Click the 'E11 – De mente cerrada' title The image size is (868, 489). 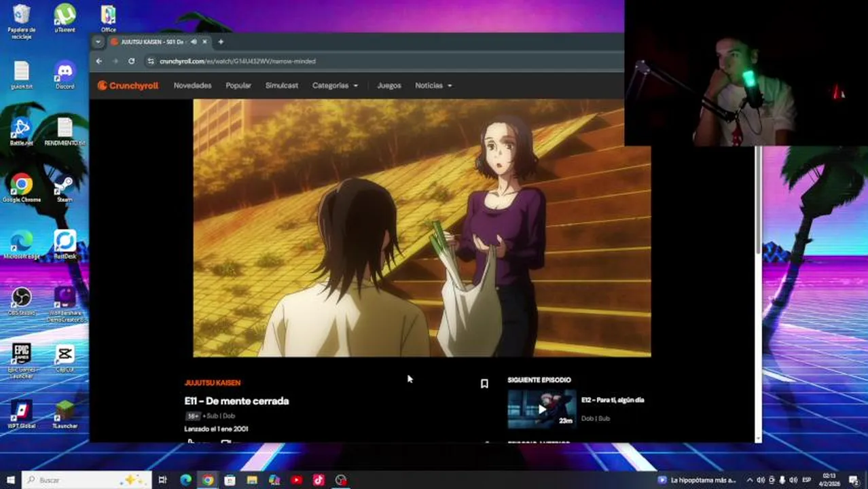click(236, 401)
